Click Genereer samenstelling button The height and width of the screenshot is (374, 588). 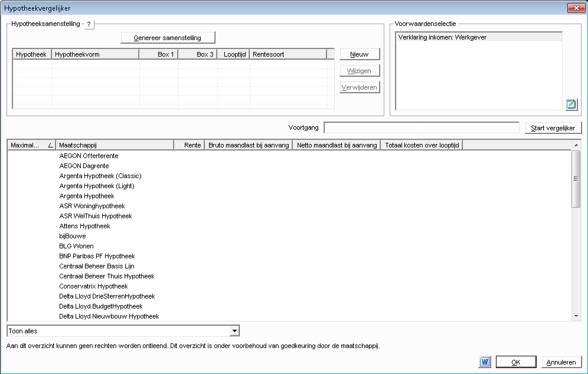pyautogui.click(x=168, y=38)
